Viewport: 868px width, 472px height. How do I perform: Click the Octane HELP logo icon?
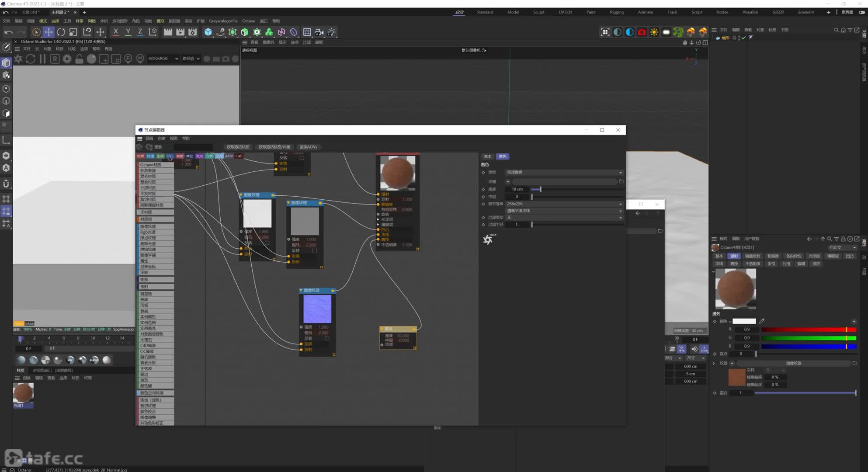pyautogui.click(x=489, y=239)
